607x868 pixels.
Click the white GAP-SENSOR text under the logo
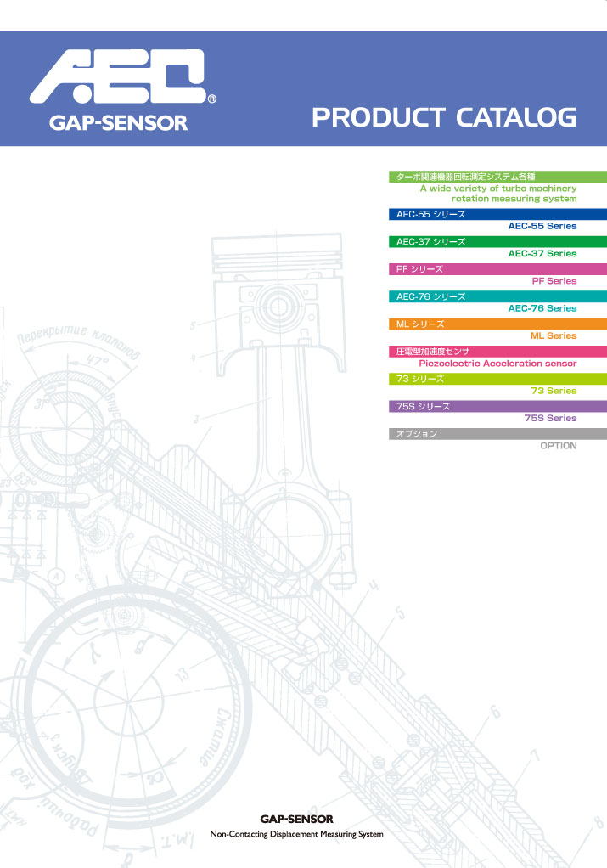point(119,122)
